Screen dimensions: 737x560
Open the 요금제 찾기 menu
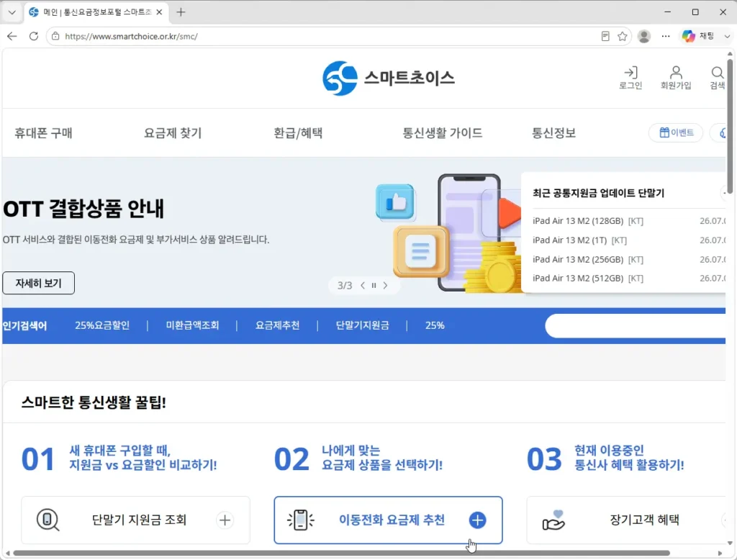[173, 133]
